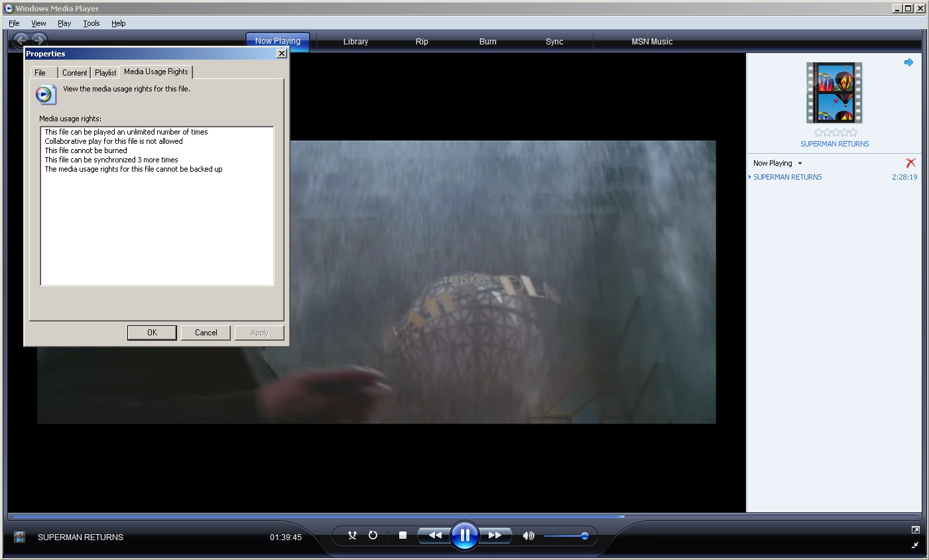The width and height of the screenshot is (929, 560).
Task: Click the blue arrow to hide list pane
Action: point(908,62)
